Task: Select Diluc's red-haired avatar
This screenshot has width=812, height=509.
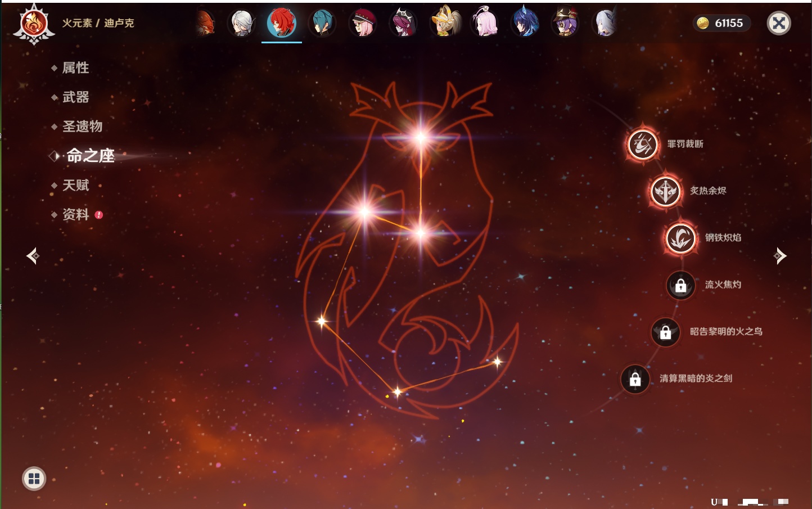Action: [282, 23]
